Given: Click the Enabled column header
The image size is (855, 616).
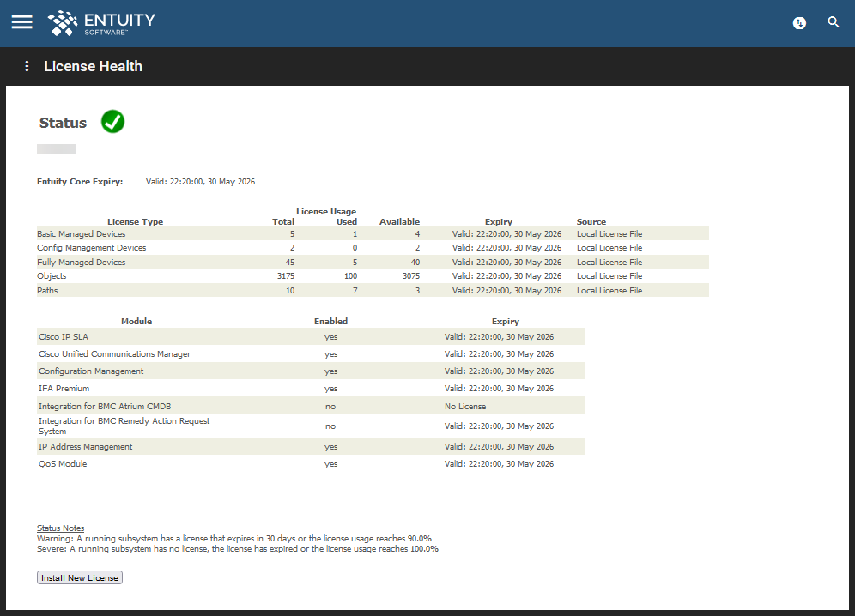Looking at the screenshot, I should coord(331,322).
